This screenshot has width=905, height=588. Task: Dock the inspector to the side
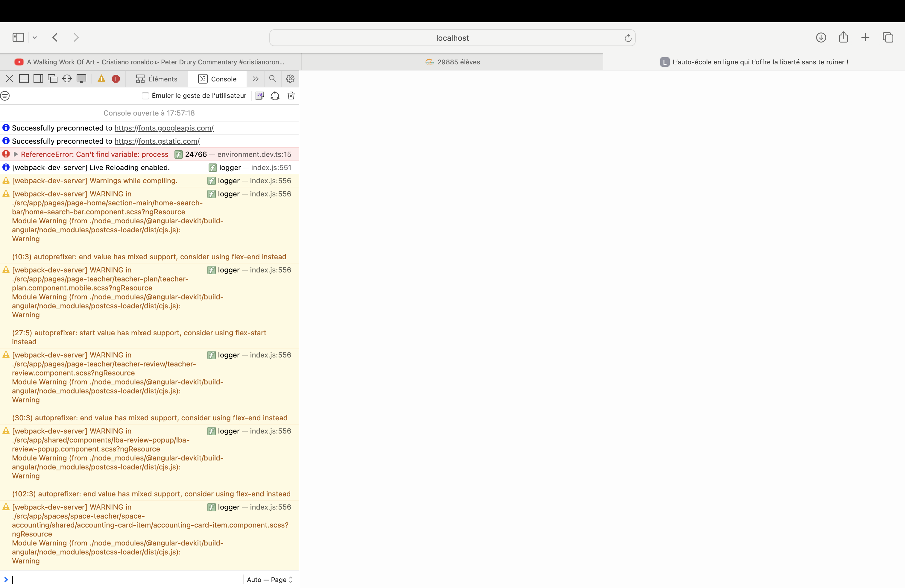[38, 79]
